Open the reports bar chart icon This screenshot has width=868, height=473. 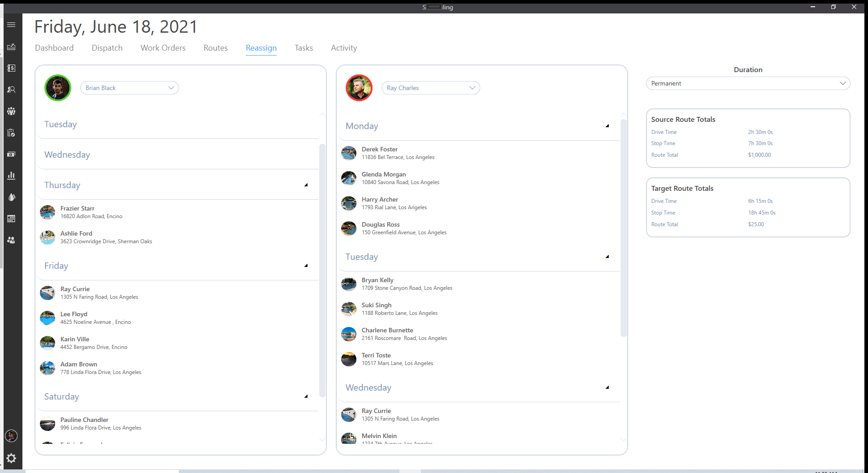12,176
